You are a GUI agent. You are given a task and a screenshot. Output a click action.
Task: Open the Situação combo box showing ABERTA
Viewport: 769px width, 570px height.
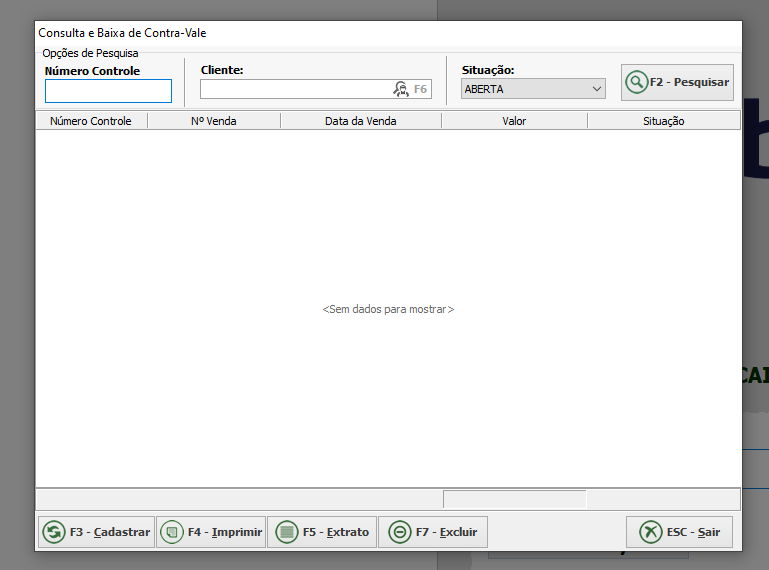click(524, 89)
